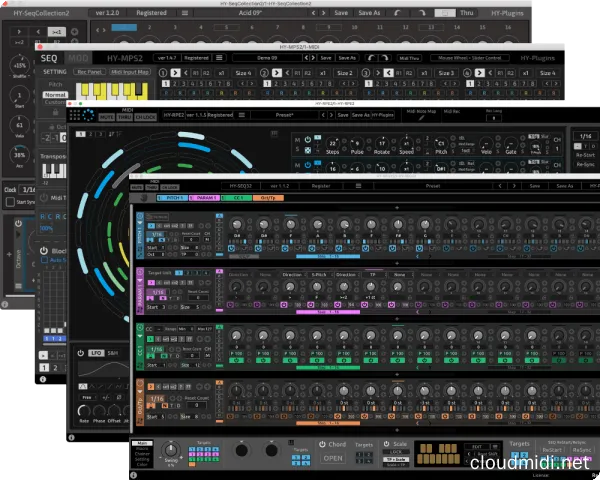Mute track 1 with the M button in HY-RPE2
600x480 pixels.
[x=297, y=140]
